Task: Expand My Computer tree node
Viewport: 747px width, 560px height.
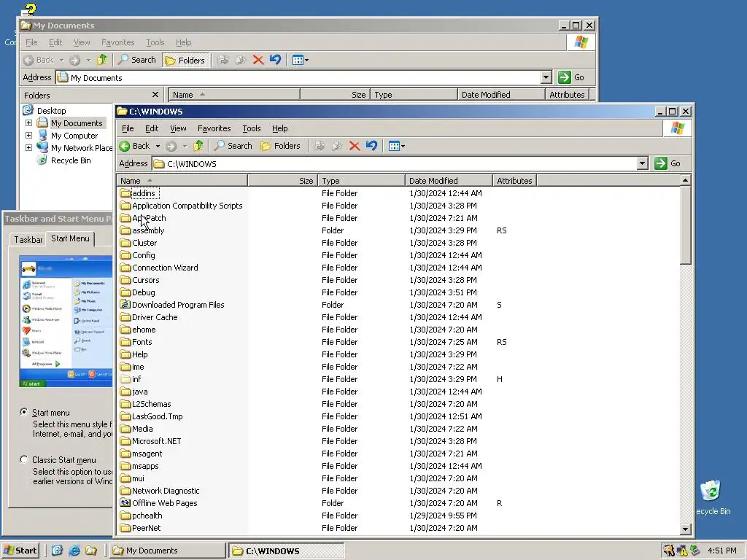Action: coord(28,135)
